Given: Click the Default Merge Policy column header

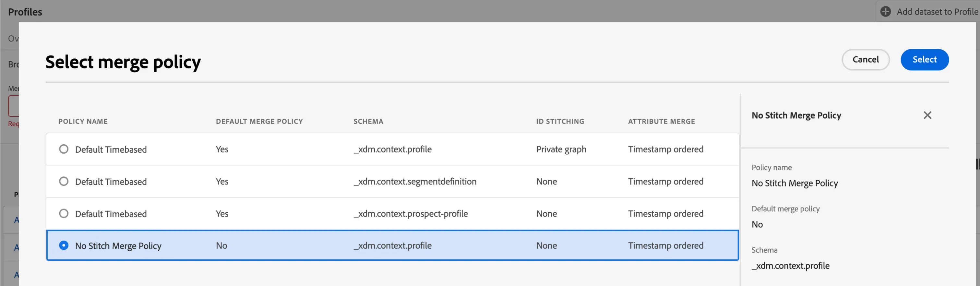Looking at the screenshot, I should click(x=259, y=121).
